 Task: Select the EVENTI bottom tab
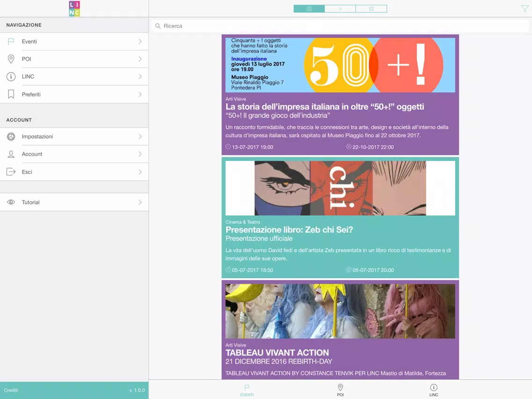point(247,390)
